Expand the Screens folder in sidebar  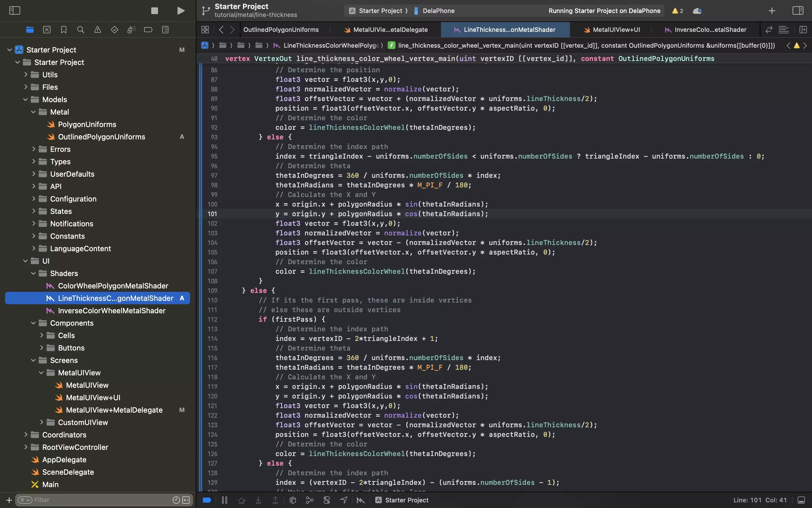point(33,360)
